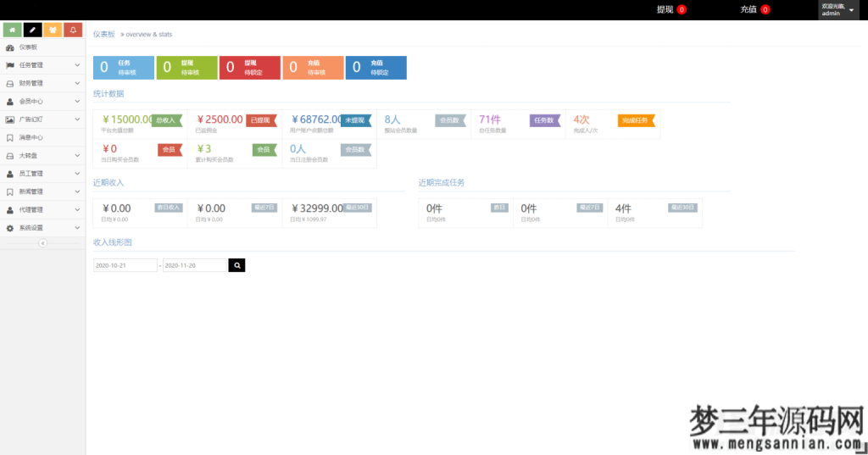This screenshot has height=455, width=868.
Task: Click the orange users shortcut button
Action: 53,30
